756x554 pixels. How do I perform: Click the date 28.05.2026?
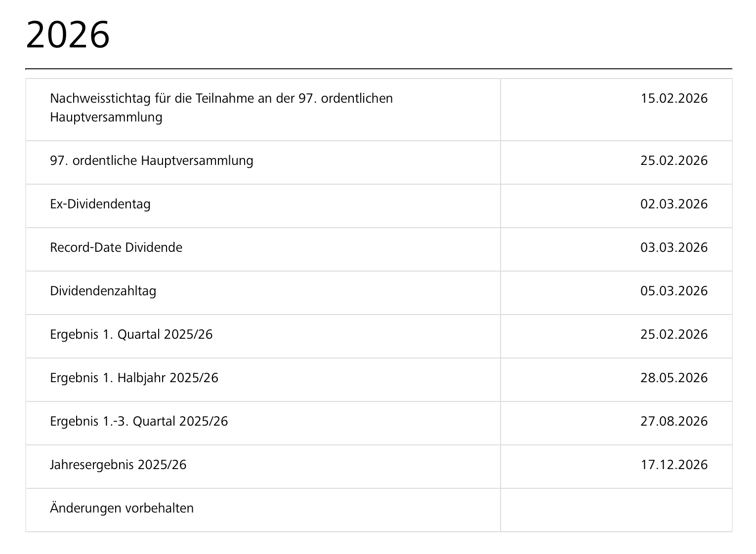pos(674,378)
